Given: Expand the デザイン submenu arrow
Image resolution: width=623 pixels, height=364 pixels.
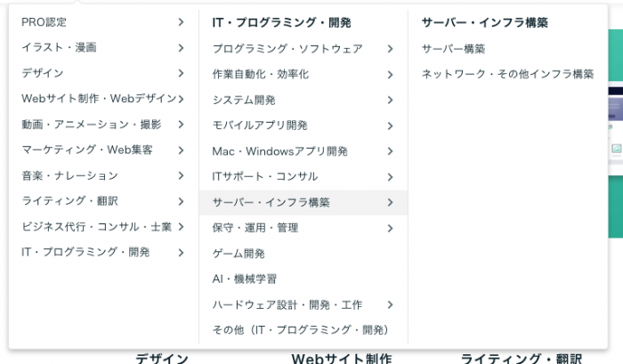Looking at the screenshot, I should [181, 73].
